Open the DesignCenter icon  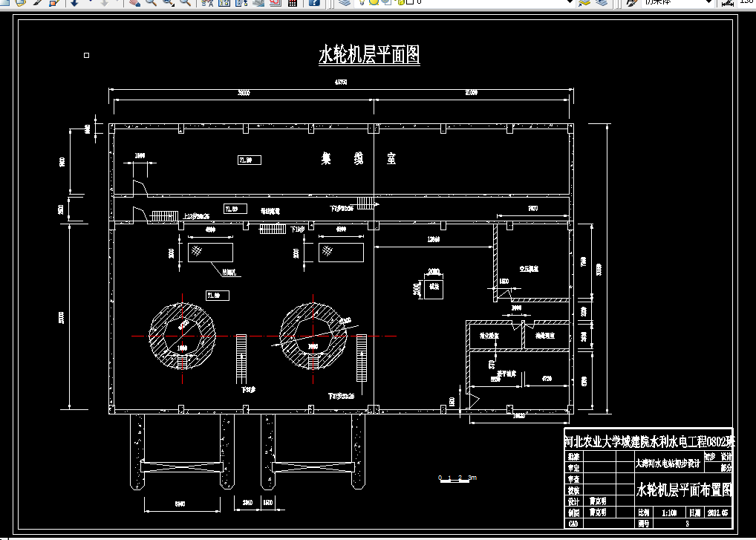[x=224, y=2]
